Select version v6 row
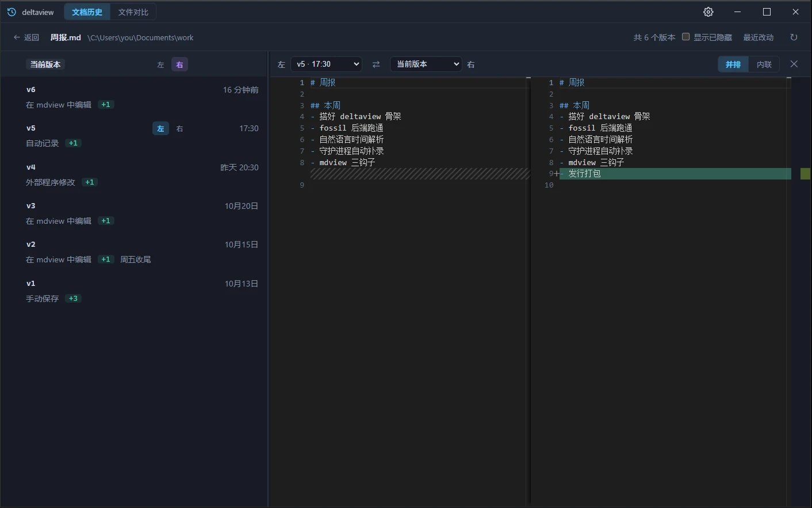This screenshot has height=508, width=812. point(134,97)
